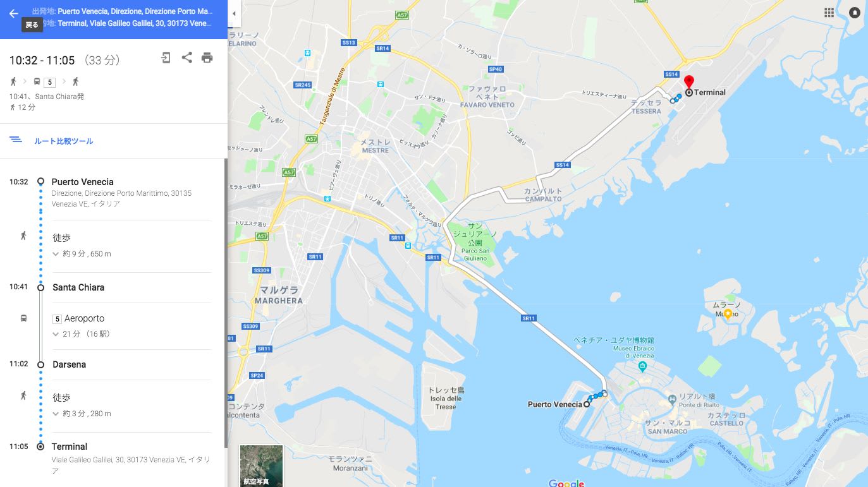Click the back arrow in the header
Image resolution: width=868 pixels, height=487 pixels.
[x=13, y=13]
